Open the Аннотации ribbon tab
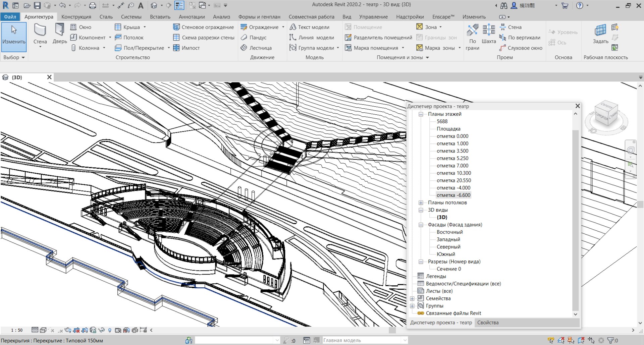 pyautogui.click(x=192, y=17)
